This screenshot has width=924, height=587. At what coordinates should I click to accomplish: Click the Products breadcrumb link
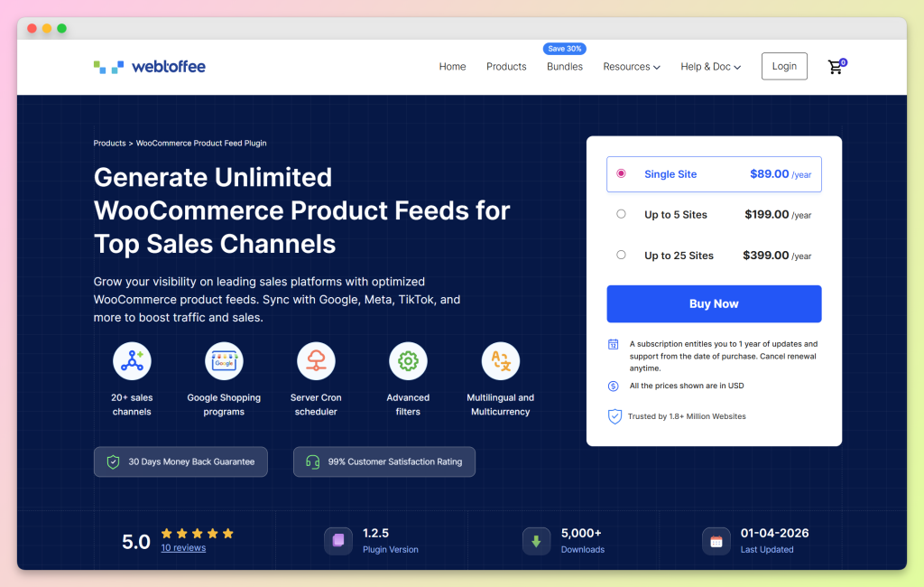pyautogui.click(x=109, y=144)
